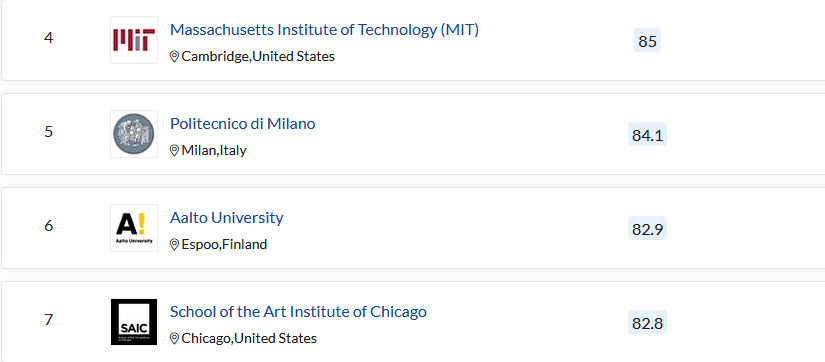Open School of the Art Institute of Chicago link
The image size is (825, 362).
tap(298, 311)
